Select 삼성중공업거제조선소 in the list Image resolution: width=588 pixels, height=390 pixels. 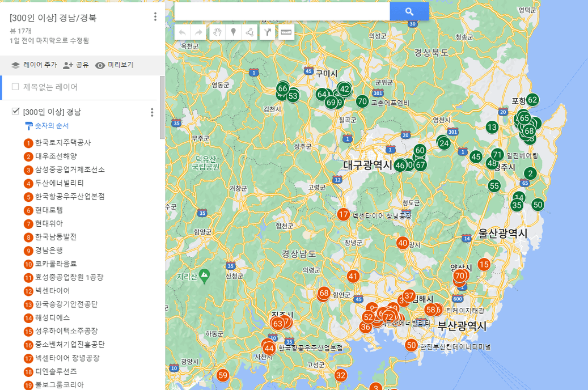70,169
